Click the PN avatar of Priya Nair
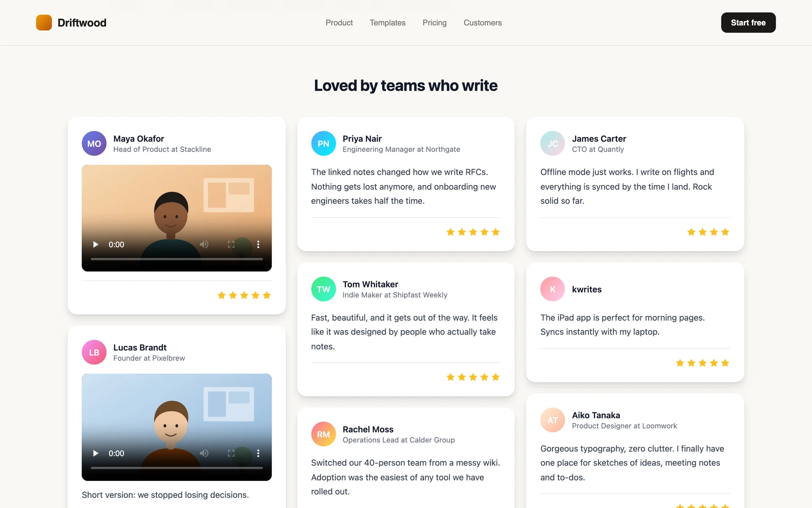The width and height of the screenshot is (812, 508). tap(324, 144)
